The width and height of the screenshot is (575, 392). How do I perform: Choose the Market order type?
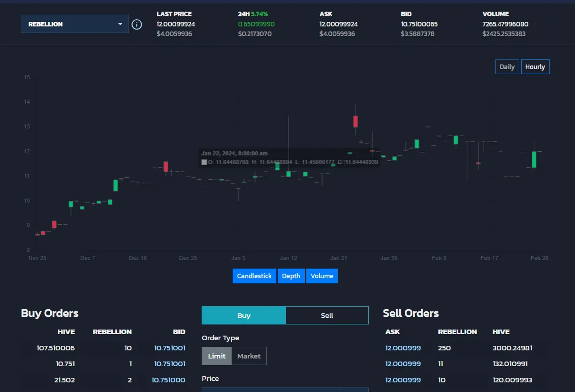click(x=248, y=356)
